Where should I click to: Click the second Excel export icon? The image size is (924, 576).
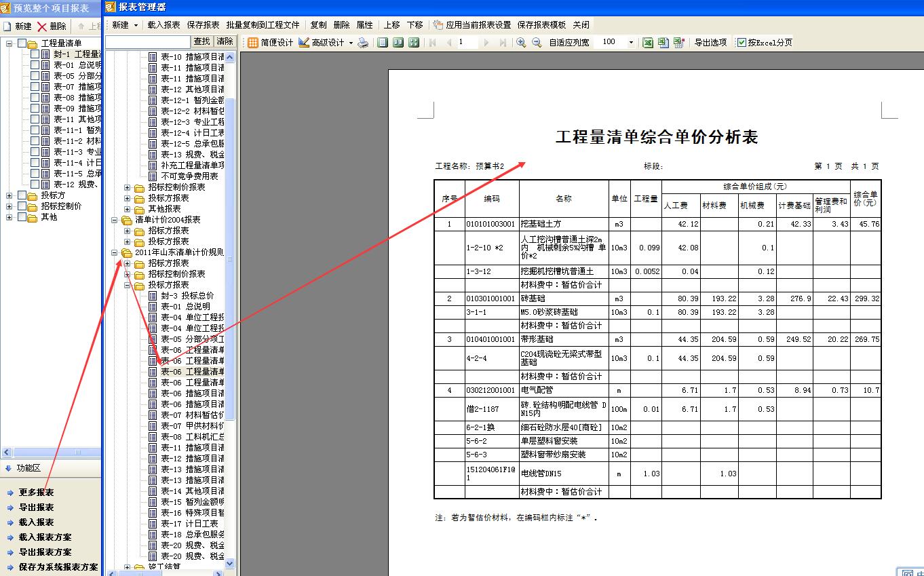(x=663, y=42)
